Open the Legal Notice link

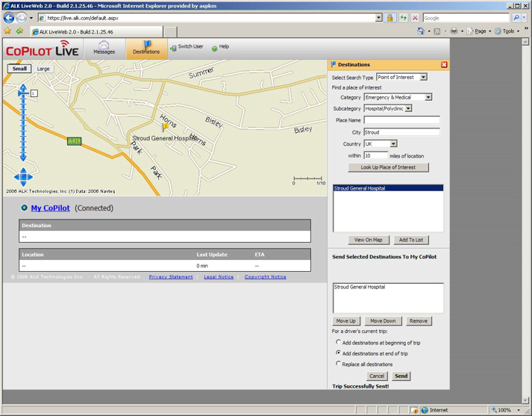(x=219, y=277)
